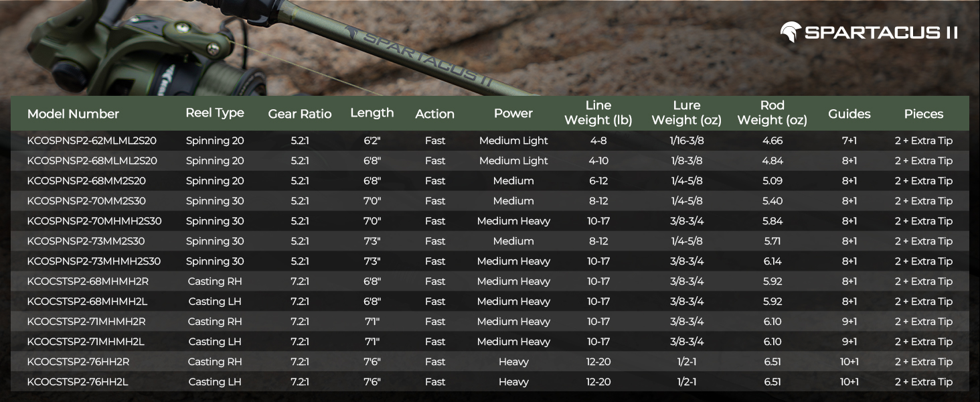Select model KCOCSTSP2-76HH2L
Screen dimensions: 980x402
pyautogui.click(x=78, y=382)
